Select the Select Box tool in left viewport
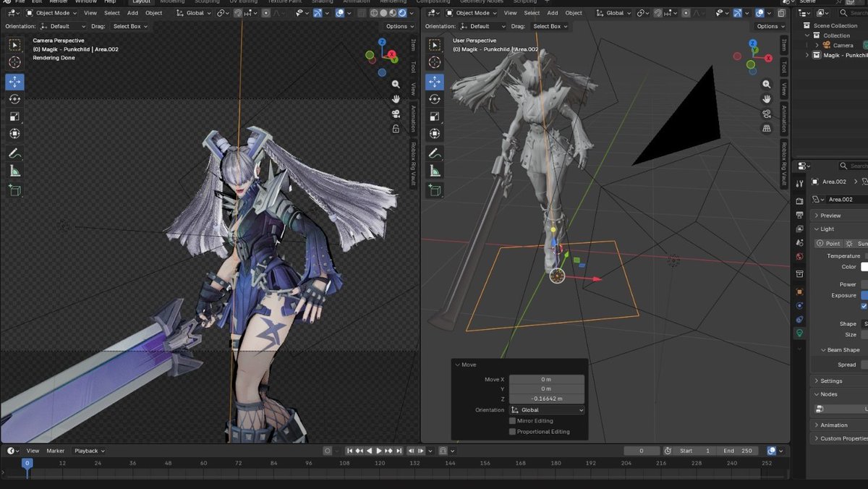The height and width of the screenshot is (489, 868). click(x=14, y=45)
